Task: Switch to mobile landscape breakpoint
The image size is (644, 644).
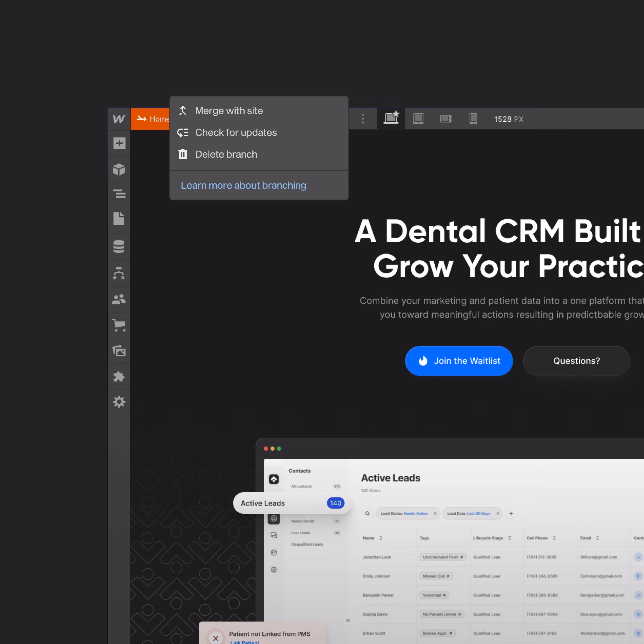Action: (x=446, y=119)
